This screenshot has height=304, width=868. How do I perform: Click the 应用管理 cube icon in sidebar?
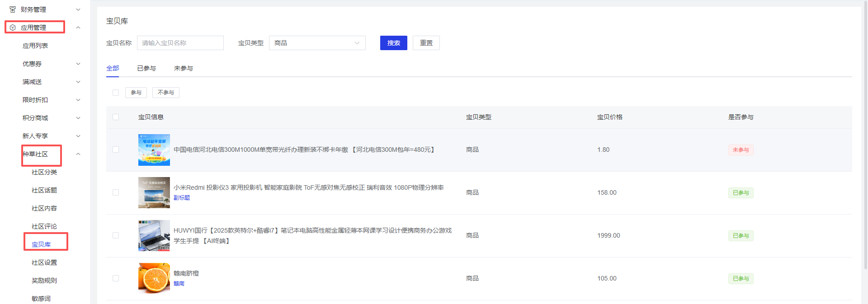point(13,28)
